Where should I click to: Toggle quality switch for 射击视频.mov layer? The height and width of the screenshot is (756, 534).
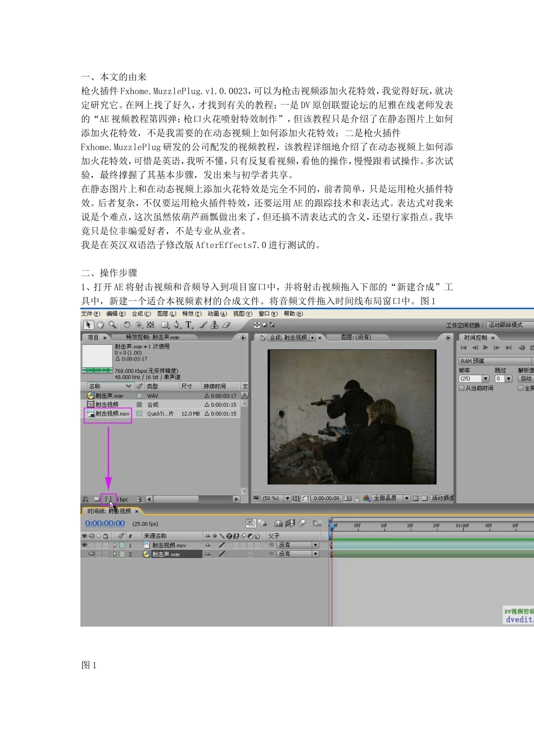(222, 545)
